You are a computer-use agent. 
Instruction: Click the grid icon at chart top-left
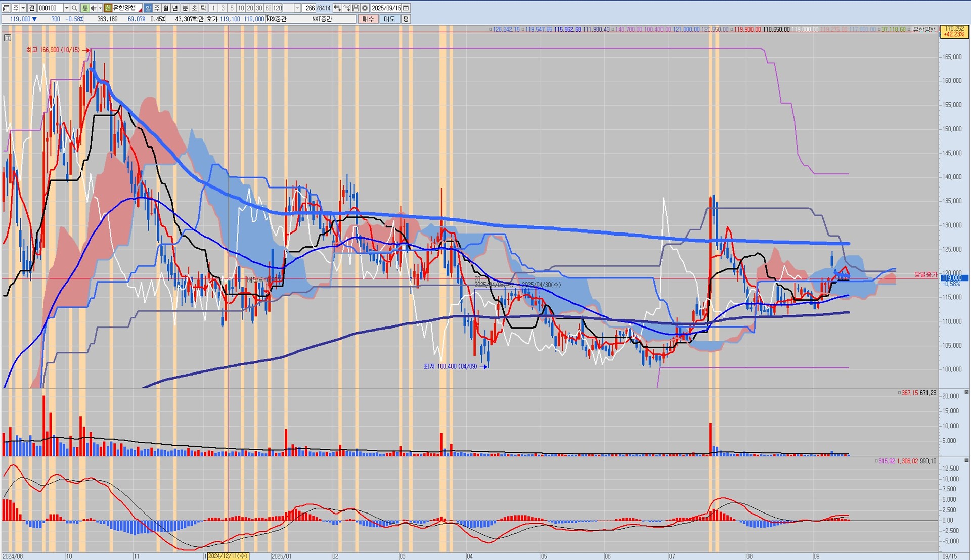click(x=8, y=38)
